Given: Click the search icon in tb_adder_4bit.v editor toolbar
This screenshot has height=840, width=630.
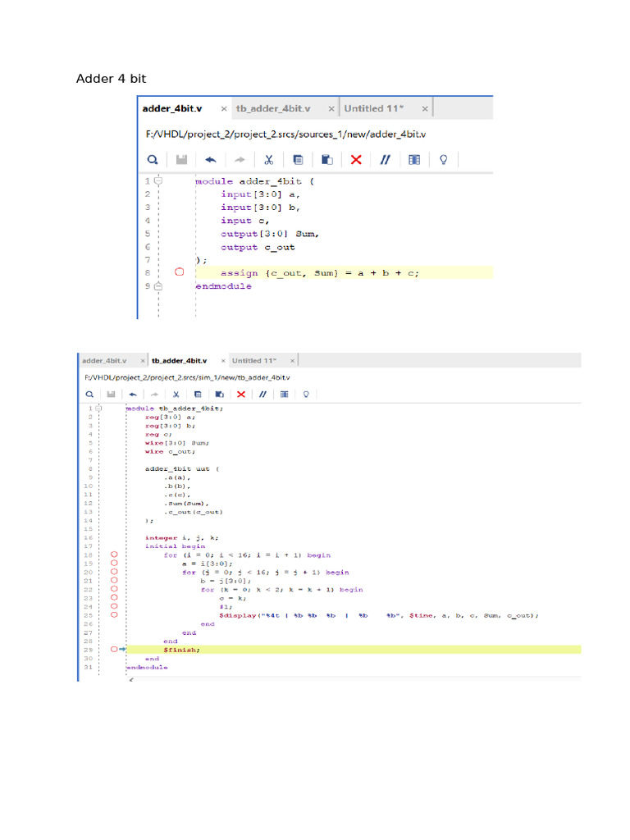Looking at the screenshot, I should 89,395.
